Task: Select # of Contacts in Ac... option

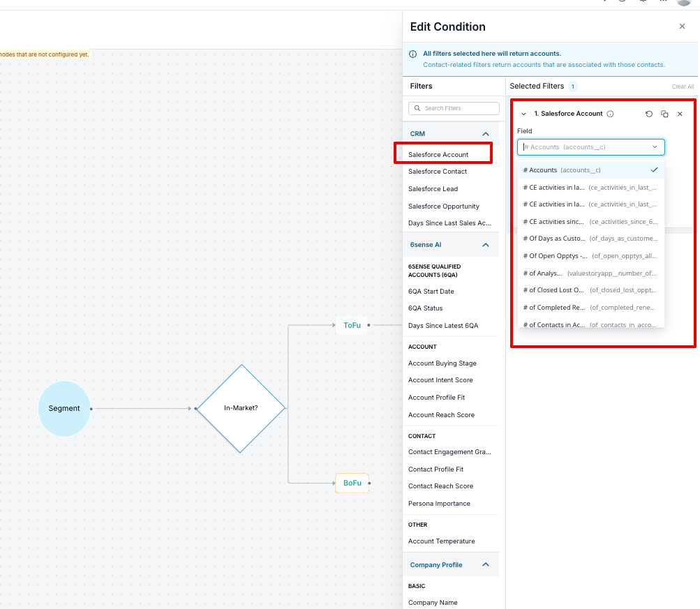Action: [590, 324]
